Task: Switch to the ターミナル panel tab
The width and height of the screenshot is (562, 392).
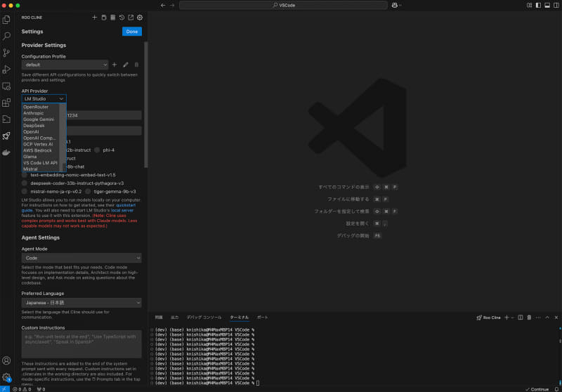Action: 239,318
